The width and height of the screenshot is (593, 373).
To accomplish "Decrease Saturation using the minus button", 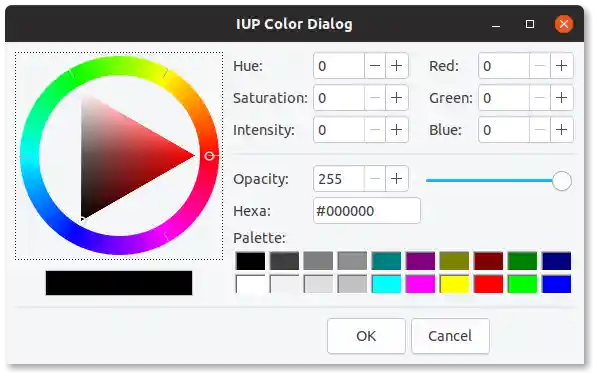I will coord(375,98).
